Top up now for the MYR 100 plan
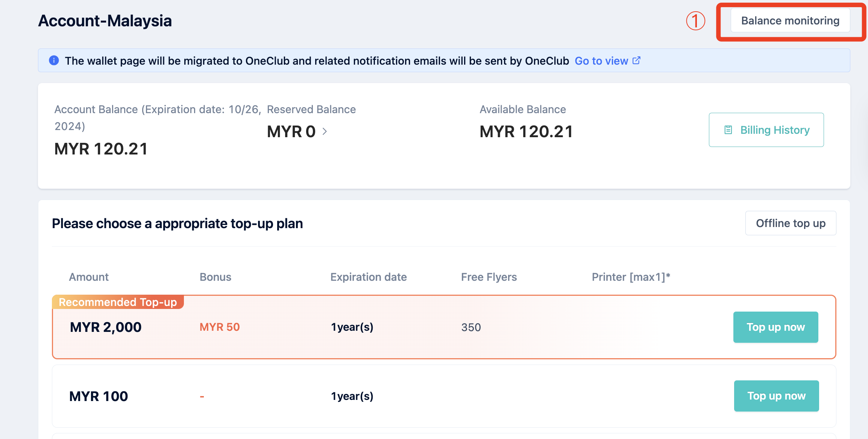Image resolution: width=868 pixels, height=439 pixels. click(x=776, y=396)
